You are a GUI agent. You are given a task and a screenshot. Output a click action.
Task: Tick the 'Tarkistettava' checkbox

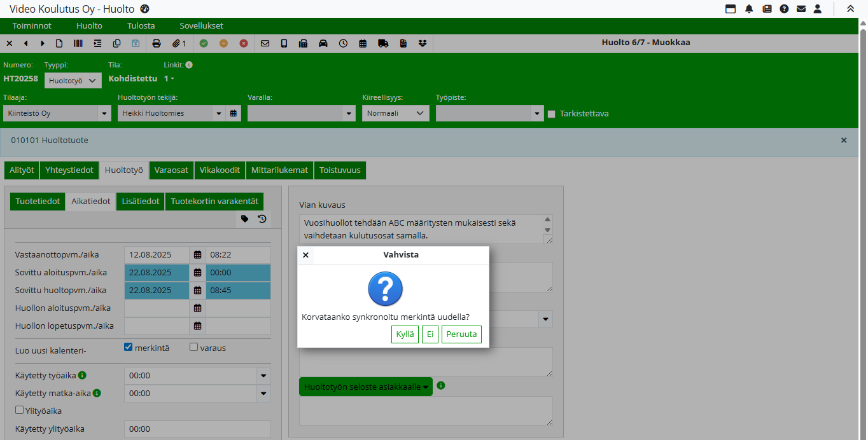tap(552, 114)
